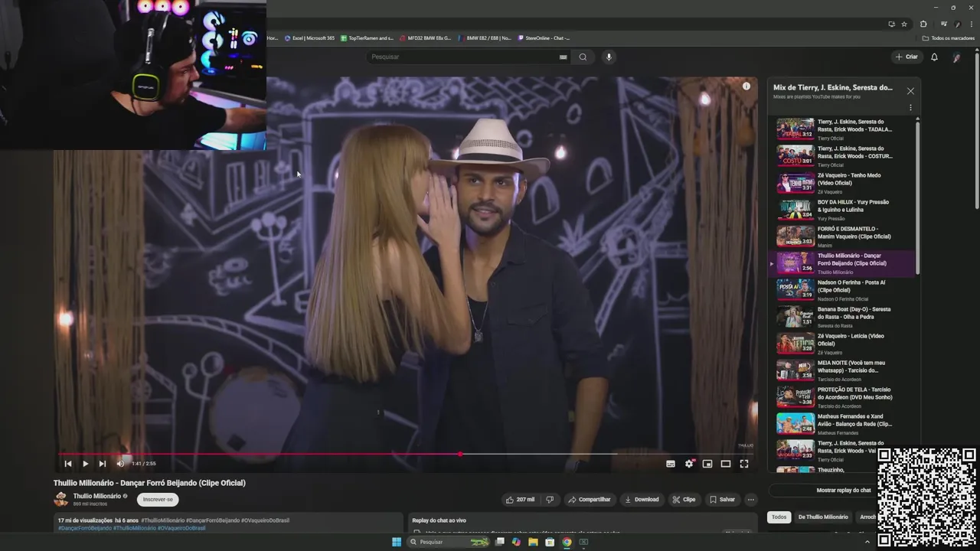The image size is (980, 551).
Task: Open mix playlist options three-dot menu
Action: tap(910, 108)
